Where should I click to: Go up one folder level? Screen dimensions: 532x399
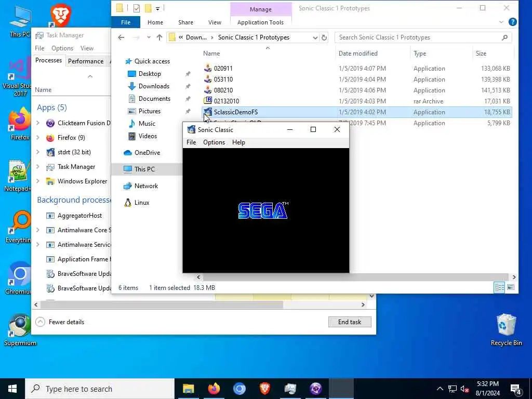tap(159, 37)
